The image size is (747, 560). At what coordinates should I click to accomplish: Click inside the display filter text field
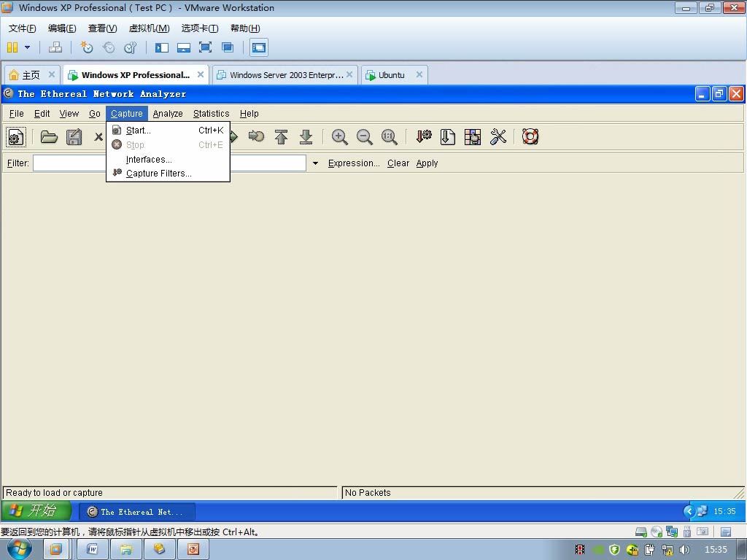(169, 163)
